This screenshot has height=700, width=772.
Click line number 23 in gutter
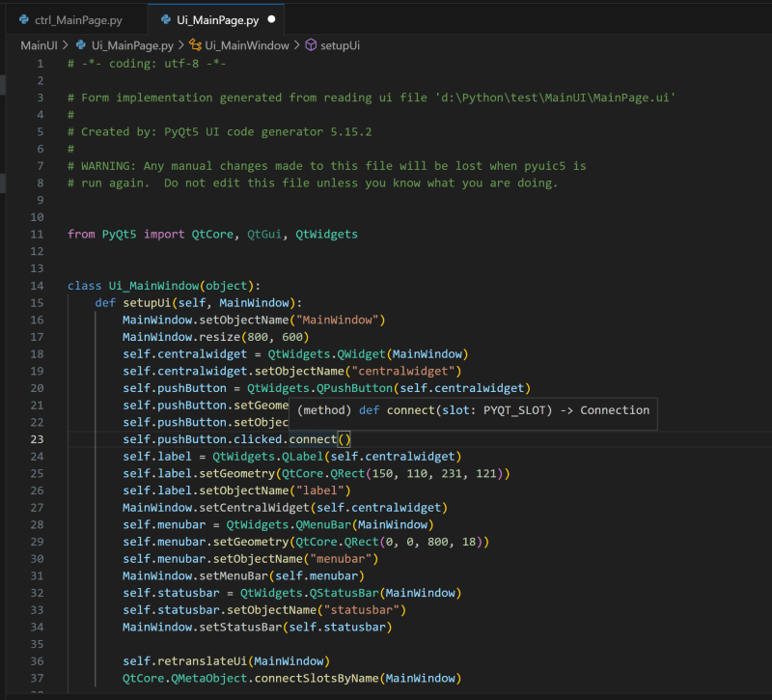[37, 439]
